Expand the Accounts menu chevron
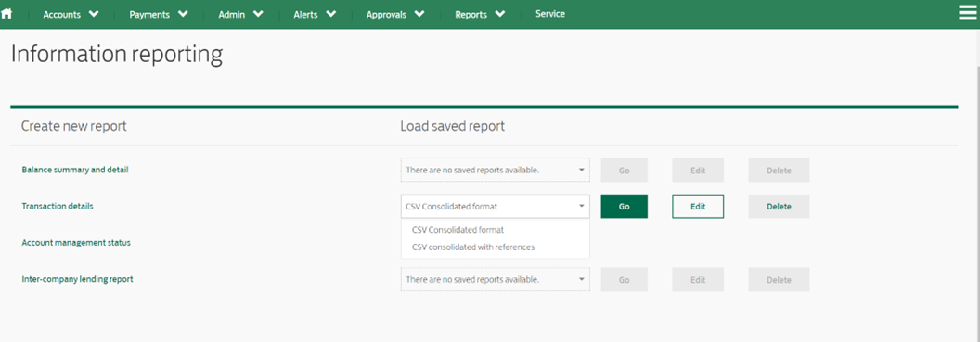The width and height of the screenshot is (980, 342). 94,14
